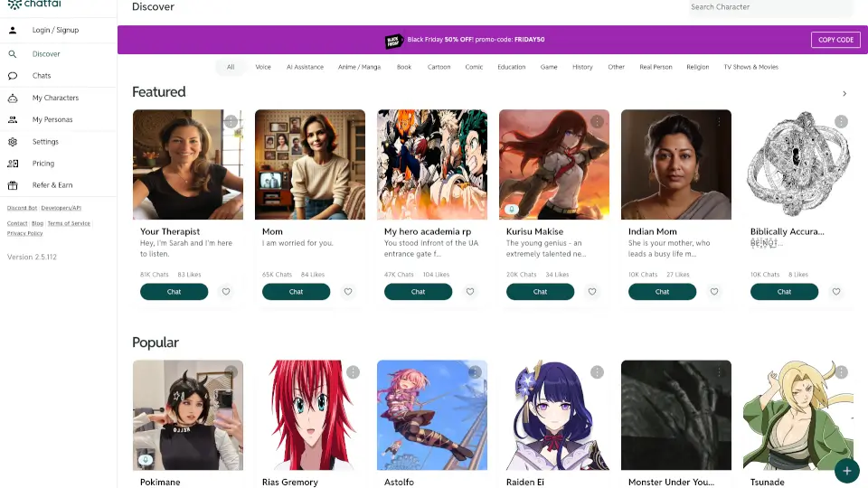Click the Pricing icon in sidebar
868x488 pixels.
(x=13, y=164)
